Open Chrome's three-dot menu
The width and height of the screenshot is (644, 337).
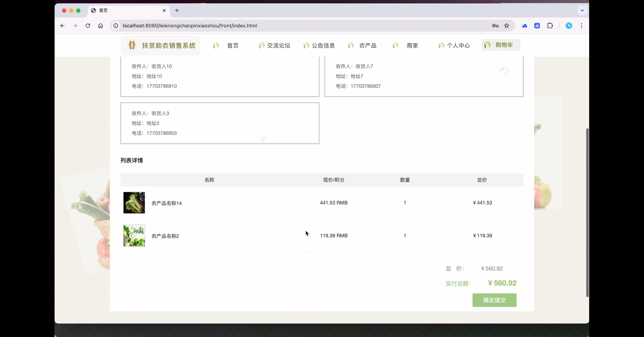pyautogui.click(x=581, y=26)
